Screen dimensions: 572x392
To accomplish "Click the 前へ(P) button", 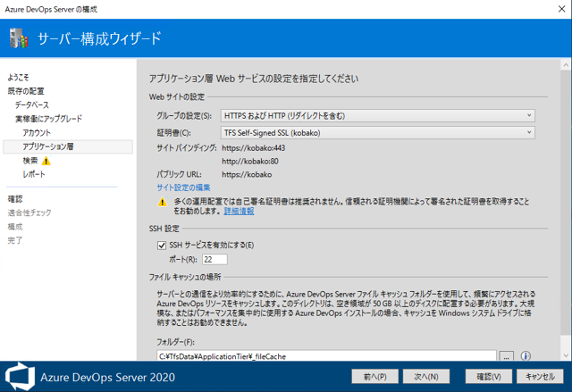I will pos(375,376).
